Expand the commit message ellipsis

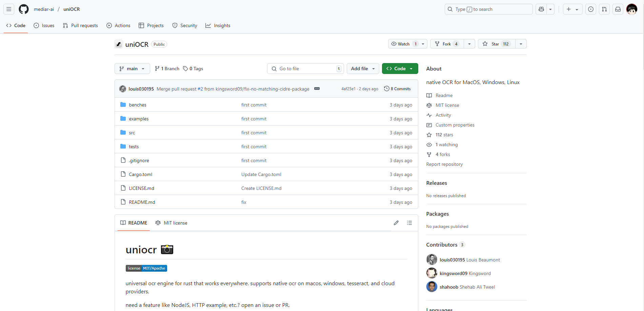point(317,89)
